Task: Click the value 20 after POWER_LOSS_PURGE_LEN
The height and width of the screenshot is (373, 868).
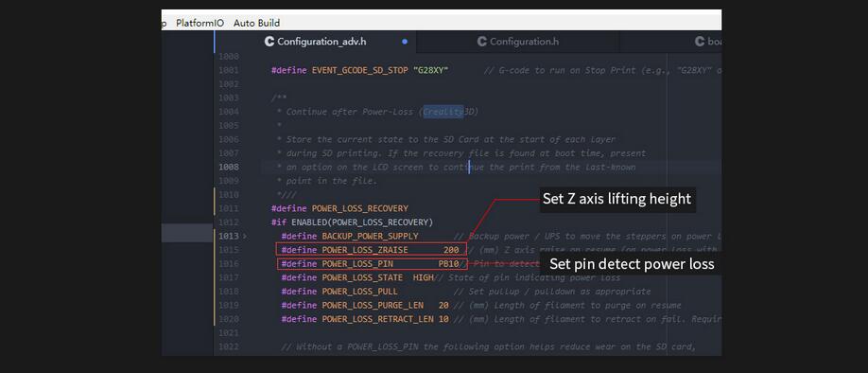Action: [443, 306]
